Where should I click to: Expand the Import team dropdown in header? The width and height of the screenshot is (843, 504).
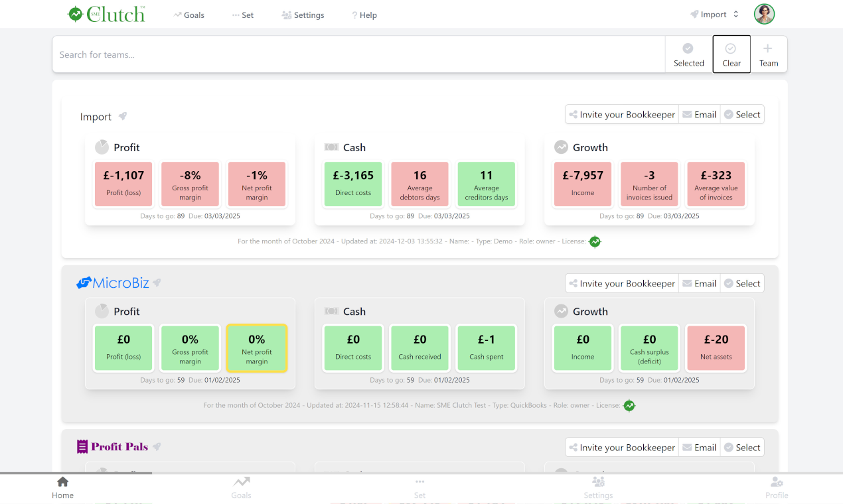point(714,14)
